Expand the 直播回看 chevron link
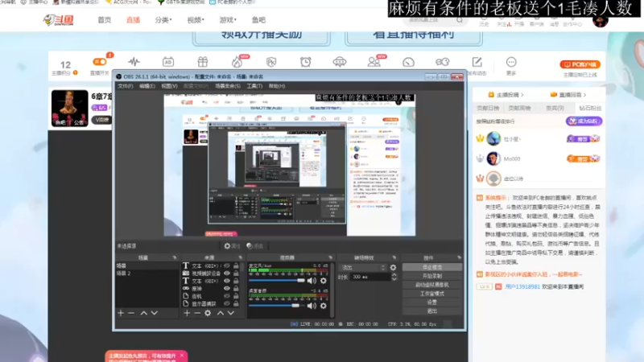 click(x=568, y=95)
